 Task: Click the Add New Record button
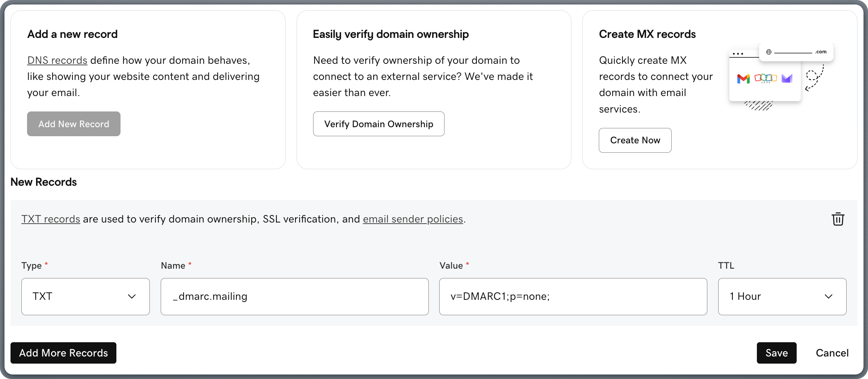(x=74, y=124)
